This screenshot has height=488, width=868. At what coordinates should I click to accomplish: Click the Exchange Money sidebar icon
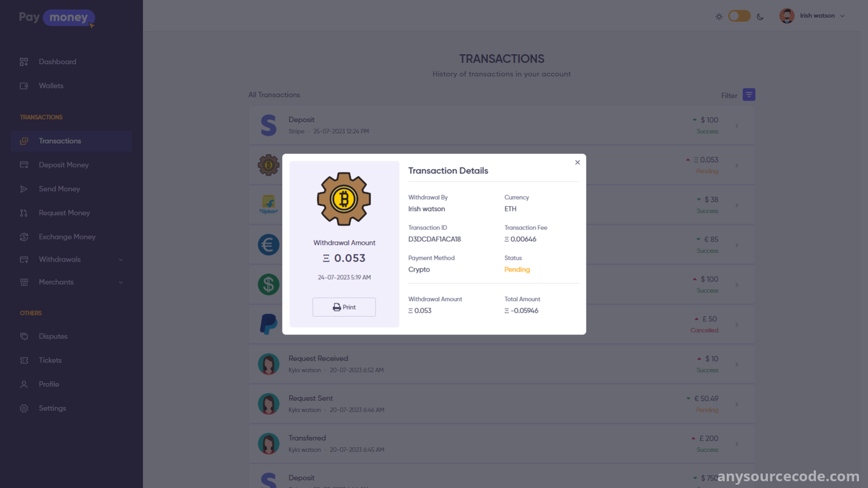[x=24, y=237]
